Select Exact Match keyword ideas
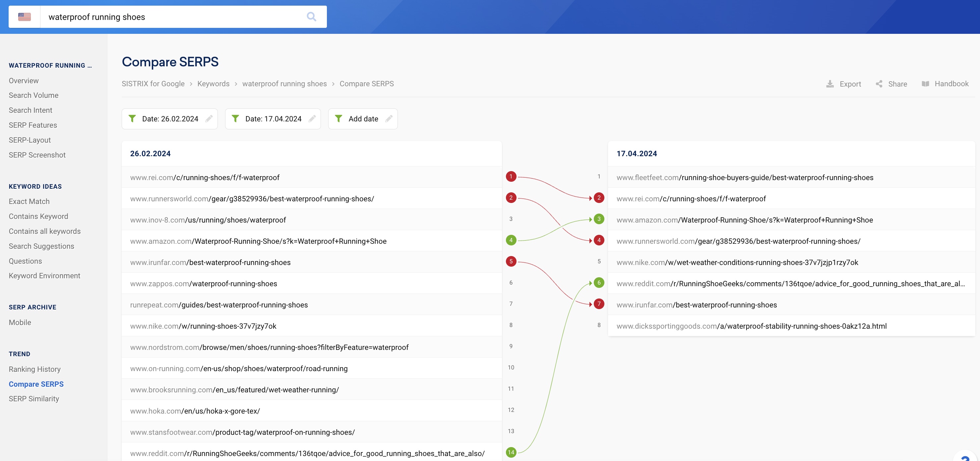The width and height of the screenshot is (980, 461). pyautogui.click(x=29, y=201)
